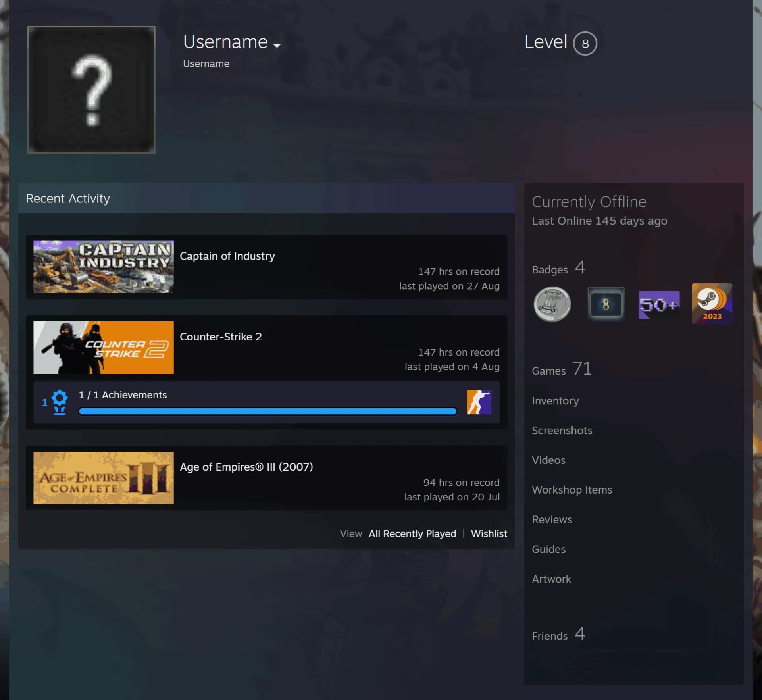Click the achievements progress bar
The image size is (762, 700).
[268, 411]
